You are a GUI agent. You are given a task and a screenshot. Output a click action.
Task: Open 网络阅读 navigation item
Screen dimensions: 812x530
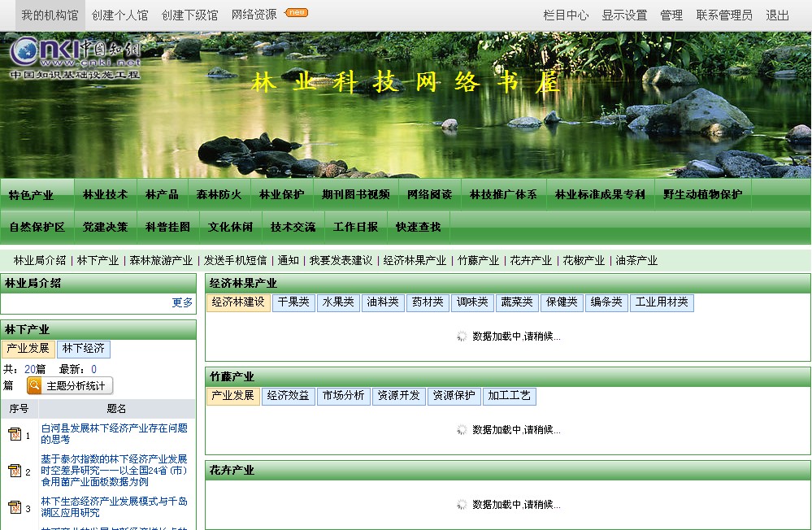pyautogui.click(x=430, y=194)
